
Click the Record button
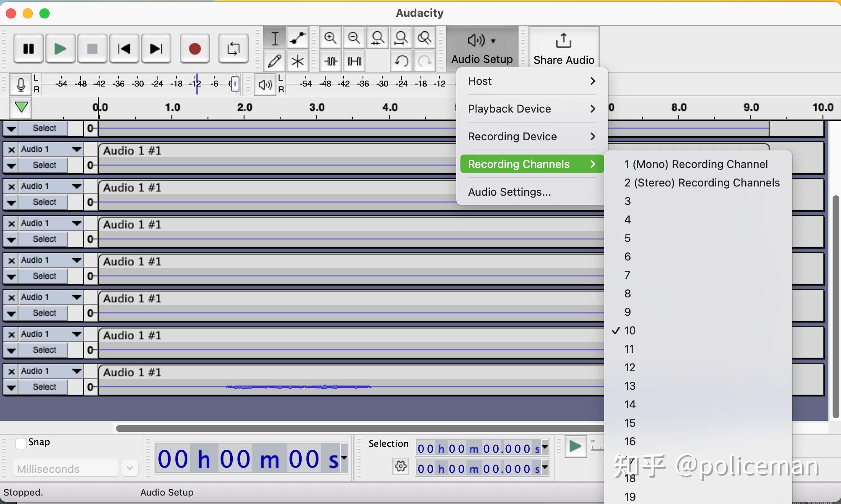[x=194, y=49]
